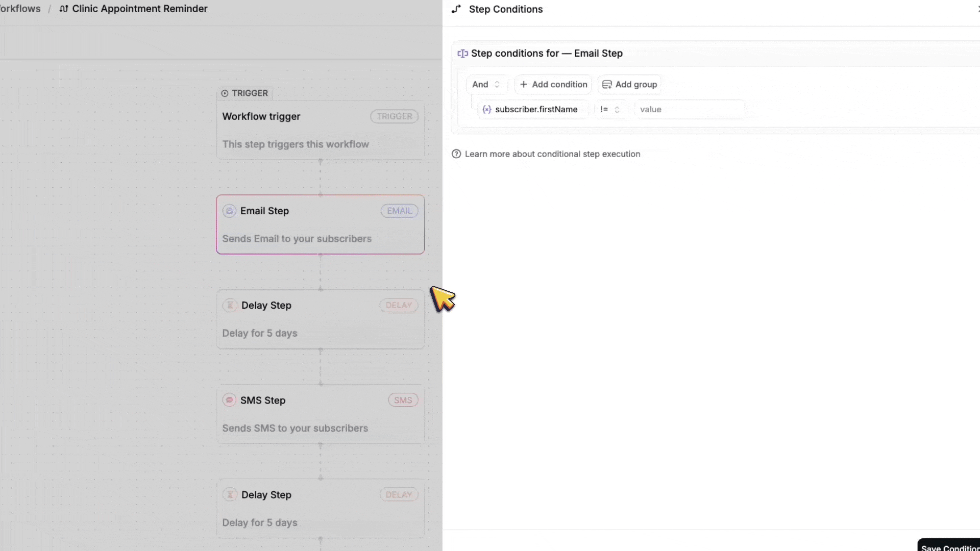Click the step conditions rule icon beside title
This screenshot has height=551, width=980.
pyautogui.click(x=462, y=54)
